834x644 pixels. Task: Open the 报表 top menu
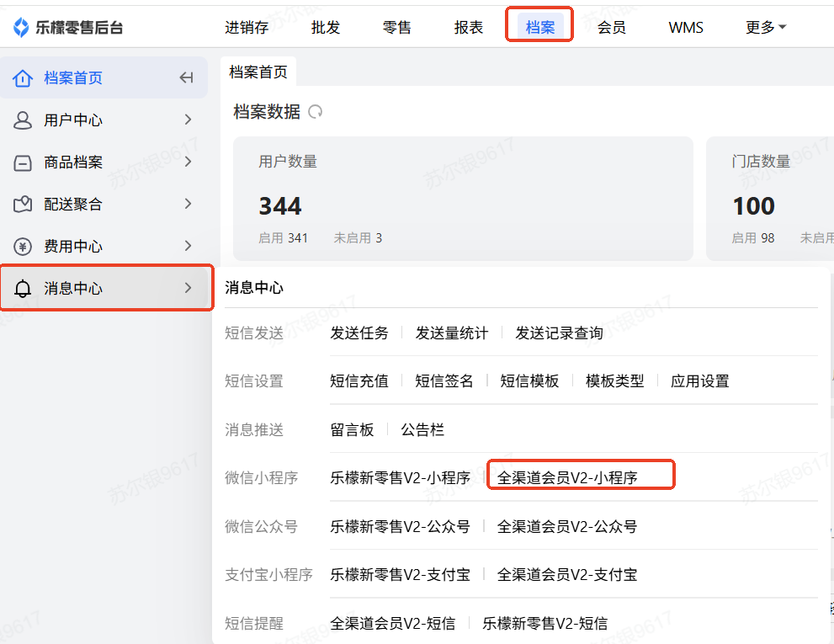tap(469, 27)
